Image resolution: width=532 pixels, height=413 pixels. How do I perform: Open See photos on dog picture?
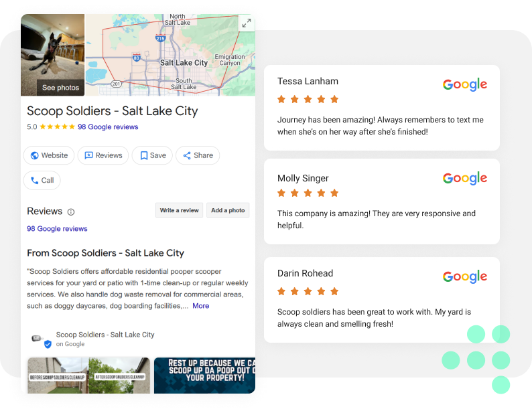(60, 88)
